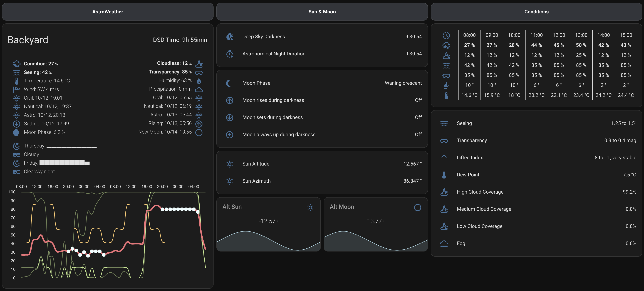
Task: Click the Moon Phase crescent icon
Action: click(x=229, y=83)
